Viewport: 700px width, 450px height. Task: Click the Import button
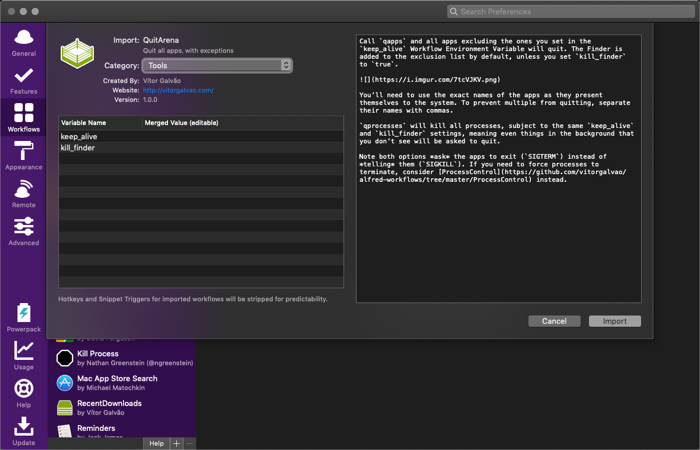click(x=615, y=321)
